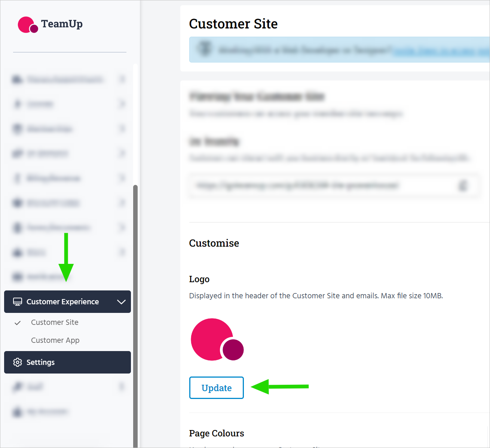The height and width of the screenshot is (448, 490).
Task: Click the copy icon in the blurred URL field
Action: (x=463, y=185)
